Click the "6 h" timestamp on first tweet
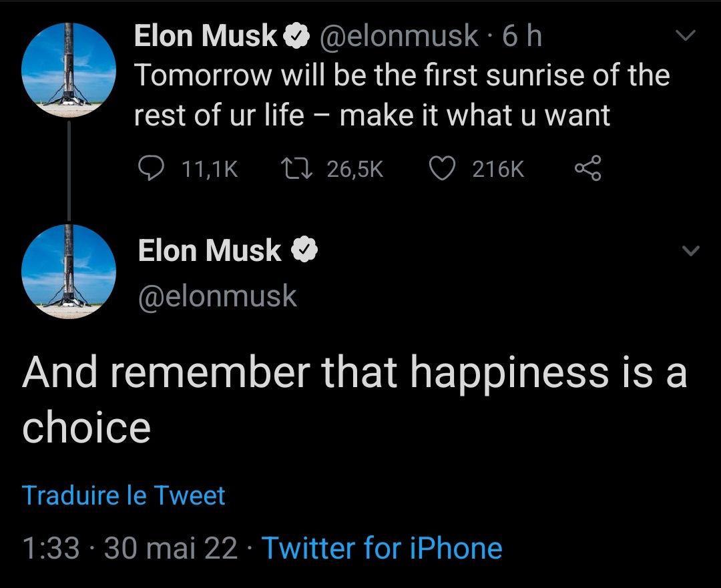Viewport: 721px width, 588px height. coord(521,37)
